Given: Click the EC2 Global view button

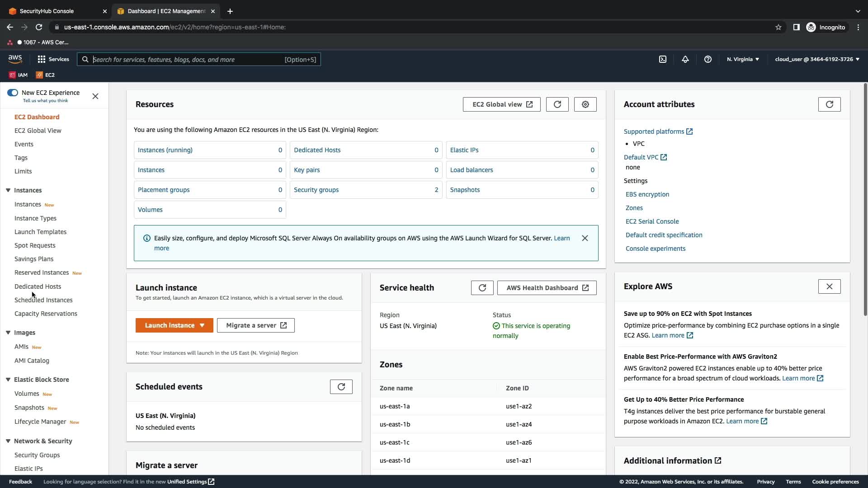Looking at the screenshot, I should 501,104.
